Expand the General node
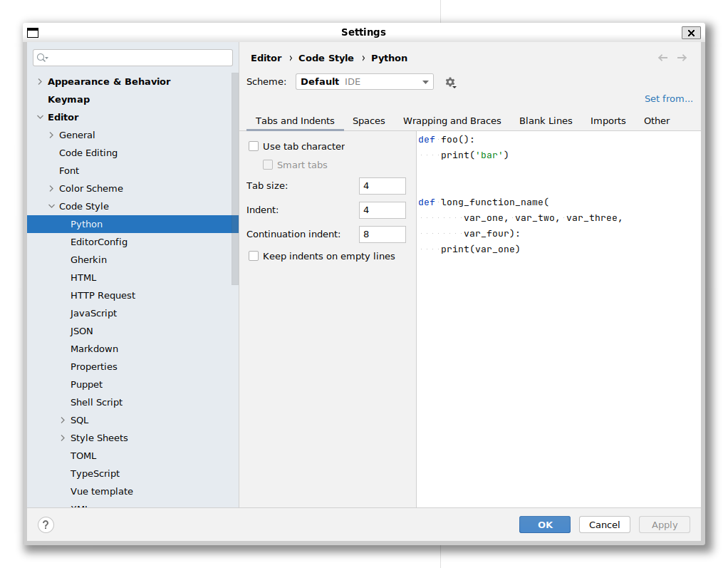Screen dimensions: 728x568 click(51, 135)
